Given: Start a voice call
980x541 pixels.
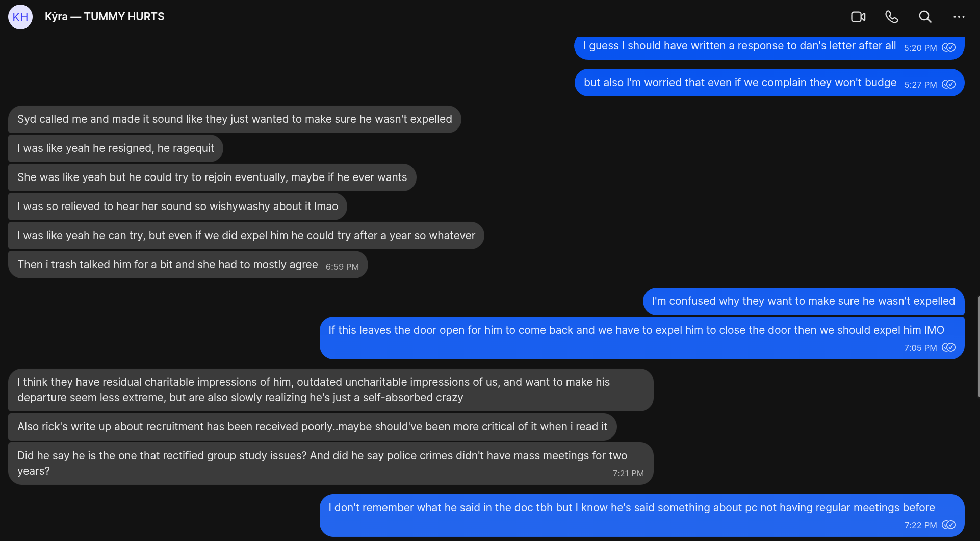Looking at the screenshot, I should [891, 17].
